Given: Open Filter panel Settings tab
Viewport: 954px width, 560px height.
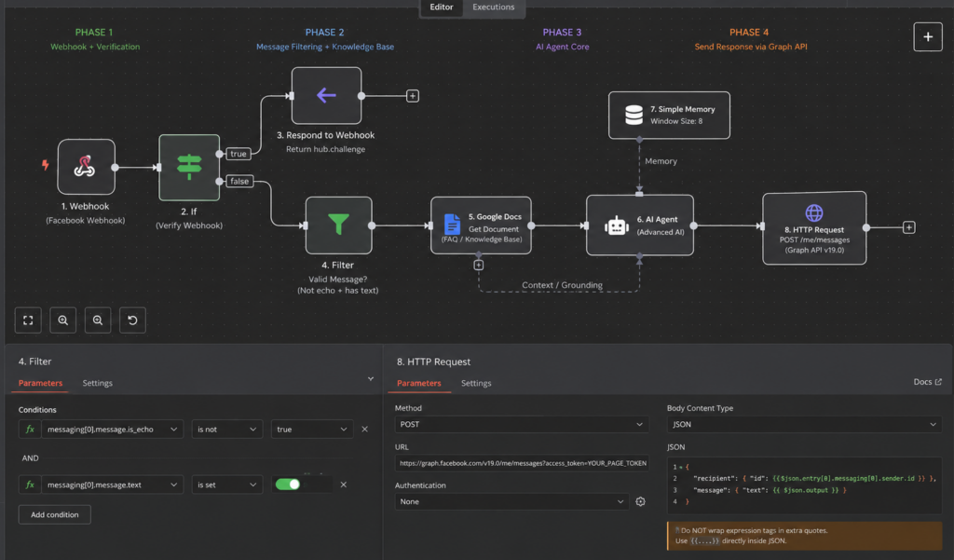Looking at the screenshot, I should tap(97, 383).
